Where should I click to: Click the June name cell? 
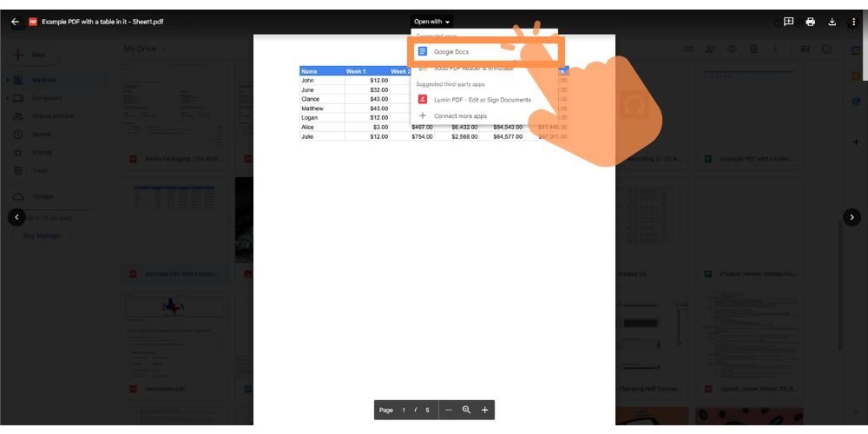322,89
